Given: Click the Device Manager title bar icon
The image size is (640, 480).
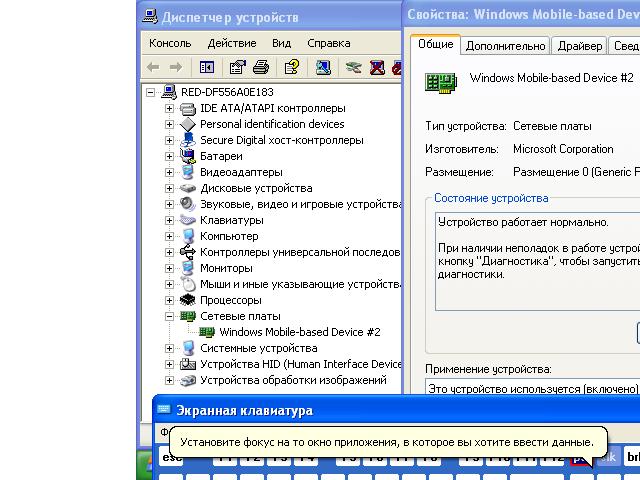Looking at the screenshot, I should coord(150,16).
